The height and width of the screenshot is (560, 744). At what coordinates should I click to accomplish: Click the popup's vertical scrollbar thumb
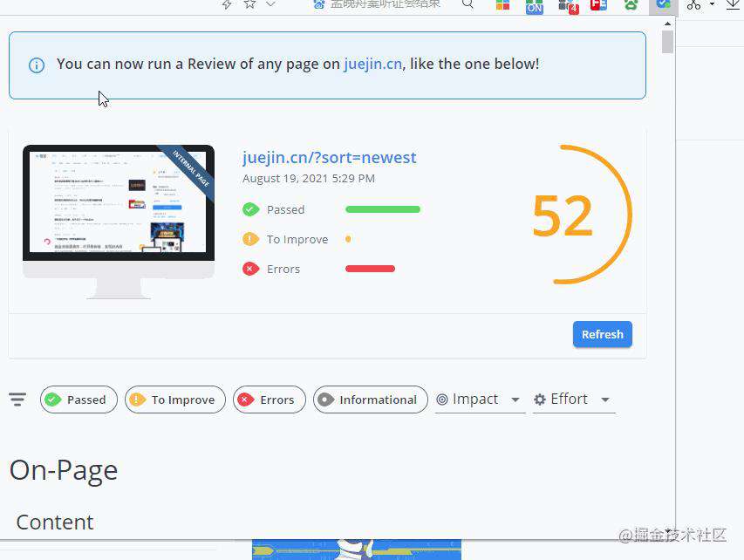tap(667, 42)
